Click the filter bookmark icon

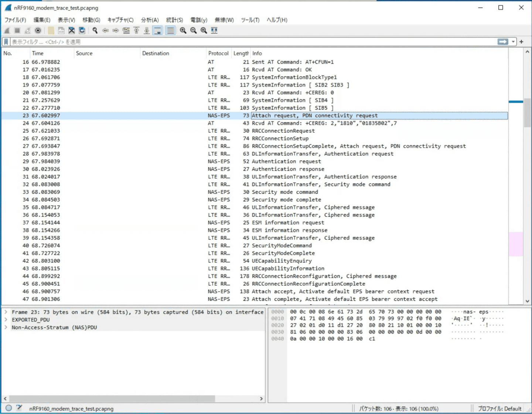(x=6, y=42)
